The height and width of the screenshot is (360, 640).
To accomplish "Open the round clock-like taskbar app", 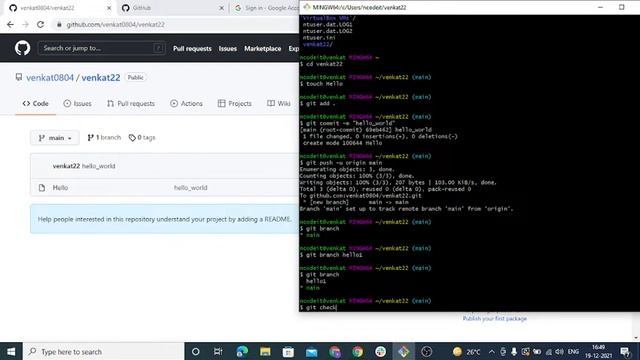I will pos(427,351).
